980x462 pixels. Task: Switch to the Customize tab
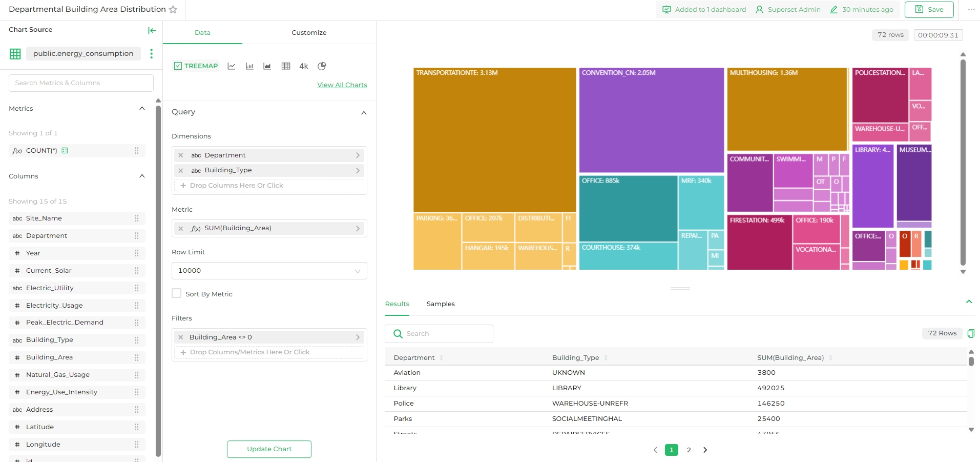coord(309,32)
